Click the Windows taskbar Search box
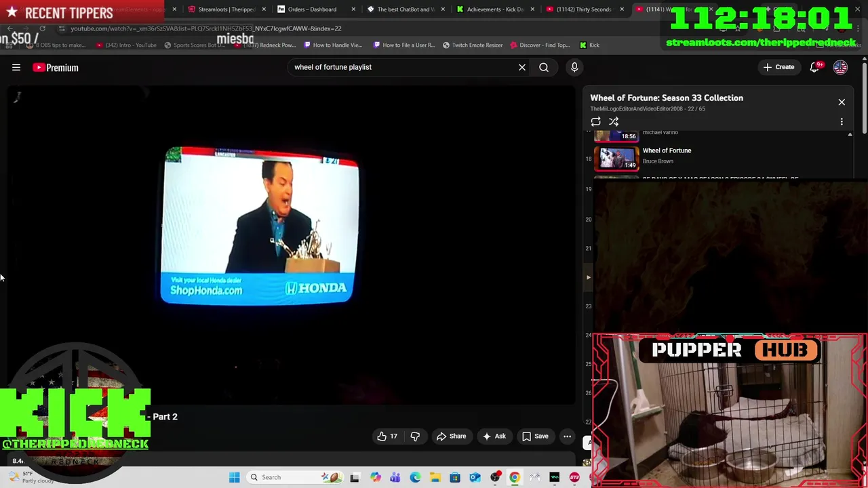This screenshot has width=868, height=488. pyautogui.click(x=294, y=477)
